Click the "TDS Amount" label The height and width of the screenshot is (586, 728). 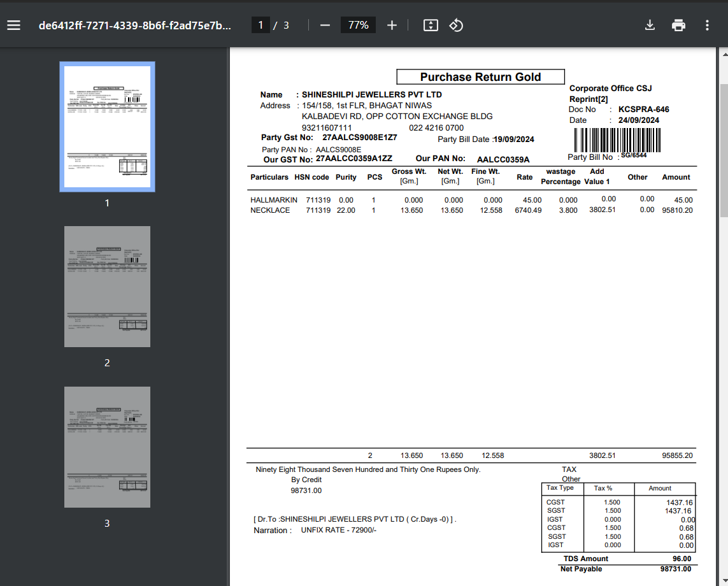point(586,559)
